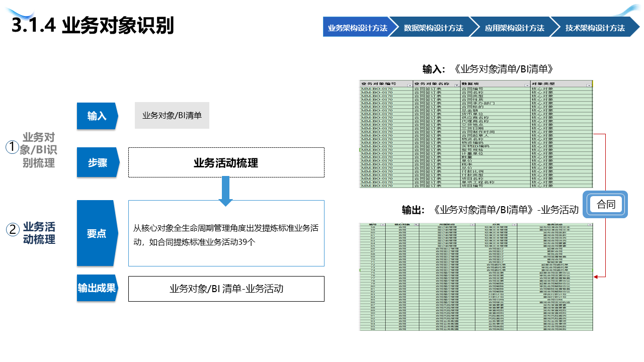Open the 数据项 column filter dropdown
644x362 pixels.
527,85
